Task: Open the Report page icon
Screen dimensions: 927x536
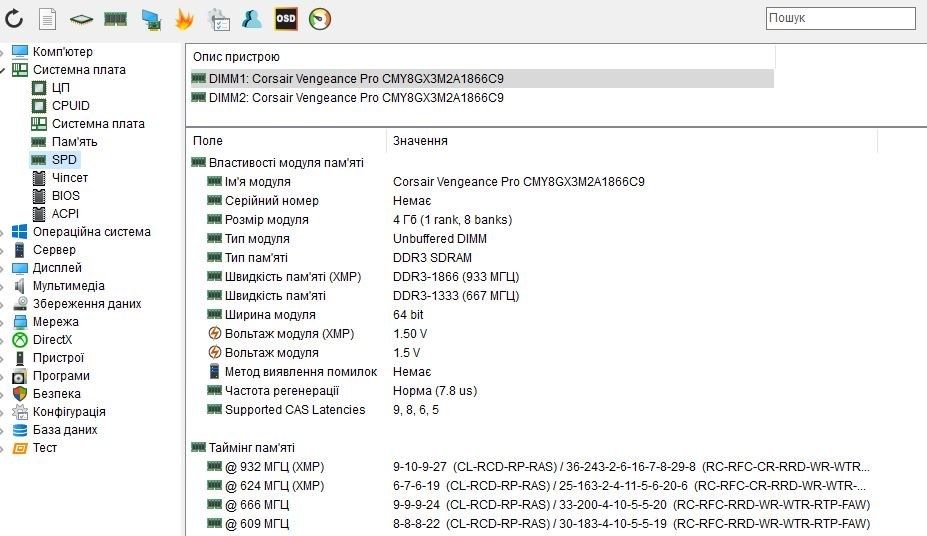Action: click(x=47, y=19)
